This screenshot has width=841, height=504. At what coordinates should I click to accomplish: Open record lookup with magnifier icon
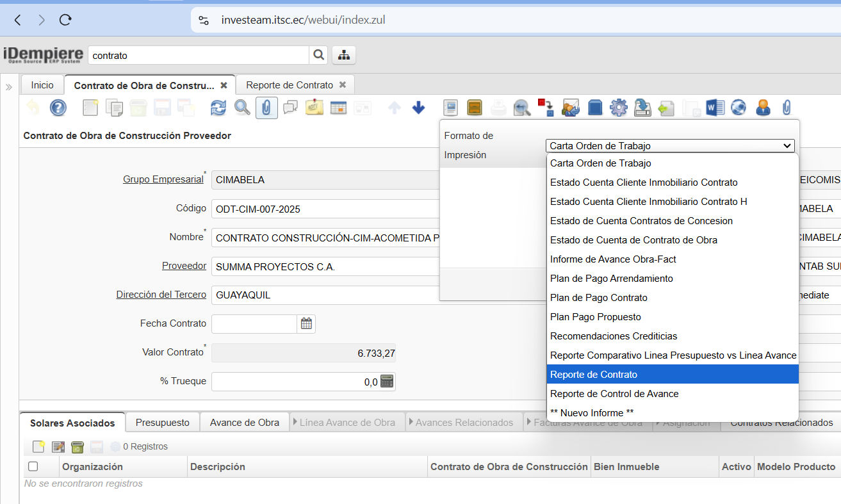pos(242,108)
